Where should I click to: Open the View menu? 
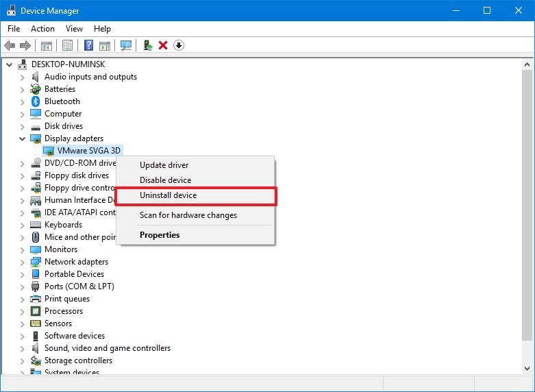(x=74, y=29)
